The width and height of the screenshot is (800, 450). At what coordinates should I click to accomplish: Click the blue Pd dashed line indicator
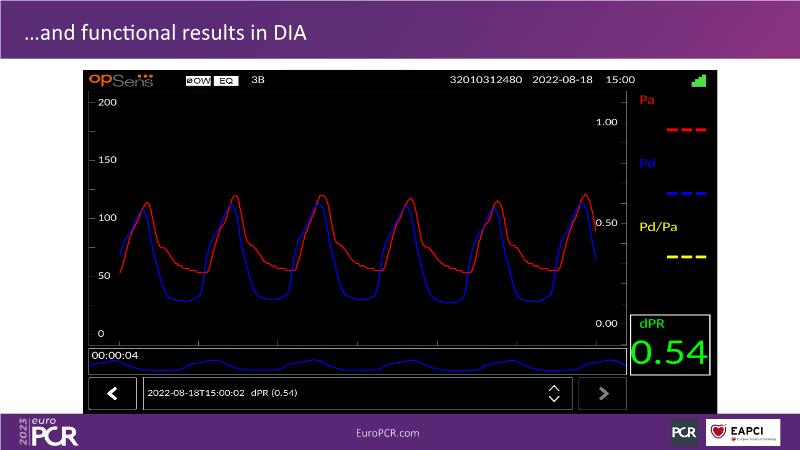(x=686, y=193)
